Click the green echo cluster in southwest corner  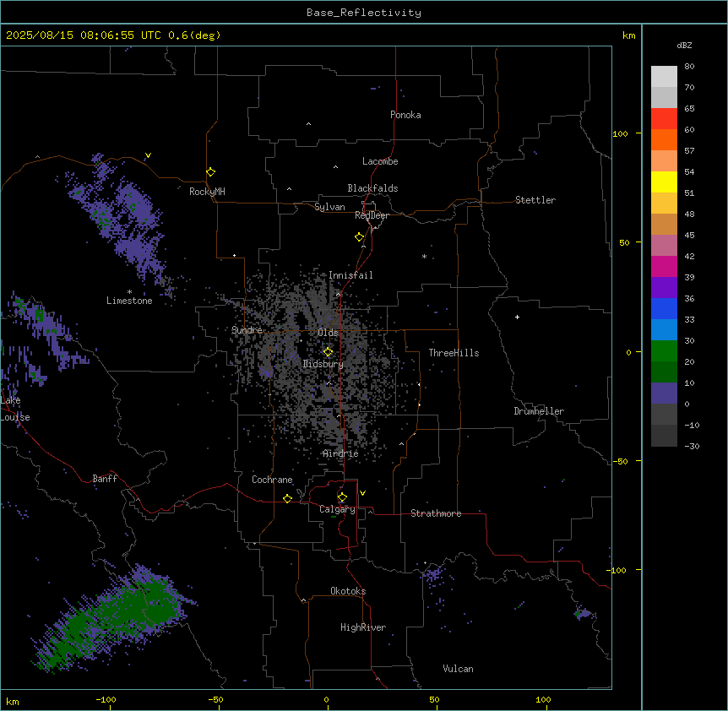114,617
